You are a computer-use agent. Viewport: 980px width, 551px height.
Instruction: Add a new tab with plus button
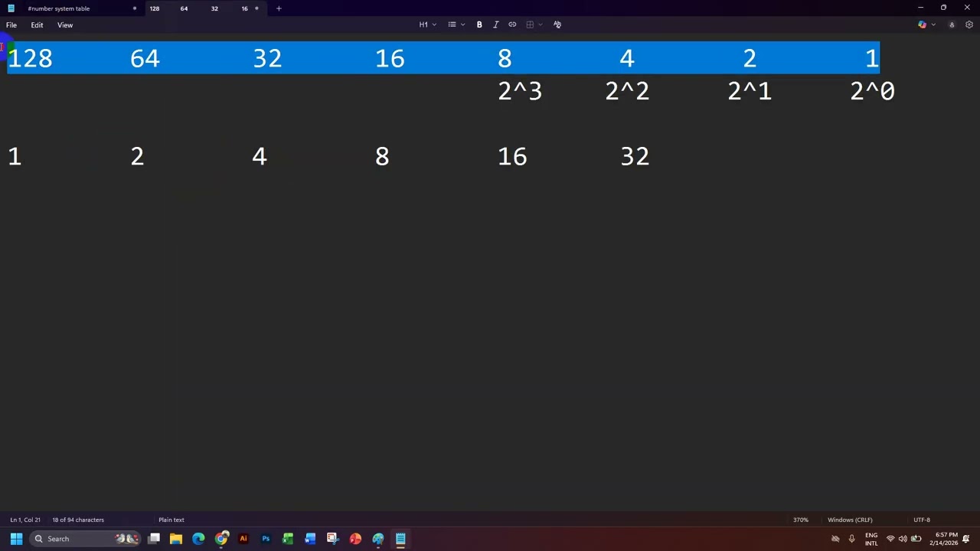click(279, 8)
